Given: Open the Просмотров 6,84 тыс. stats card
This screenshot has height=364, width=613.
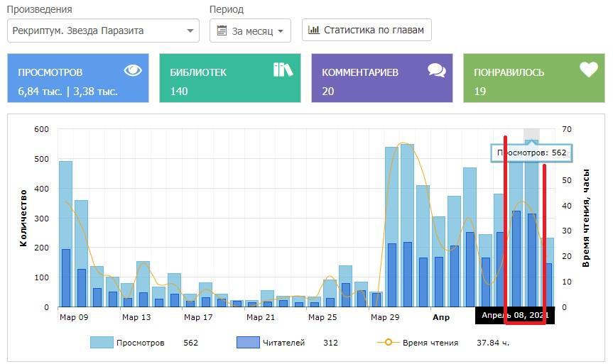Looking at the screenshot, I should (x=78, y=78).
